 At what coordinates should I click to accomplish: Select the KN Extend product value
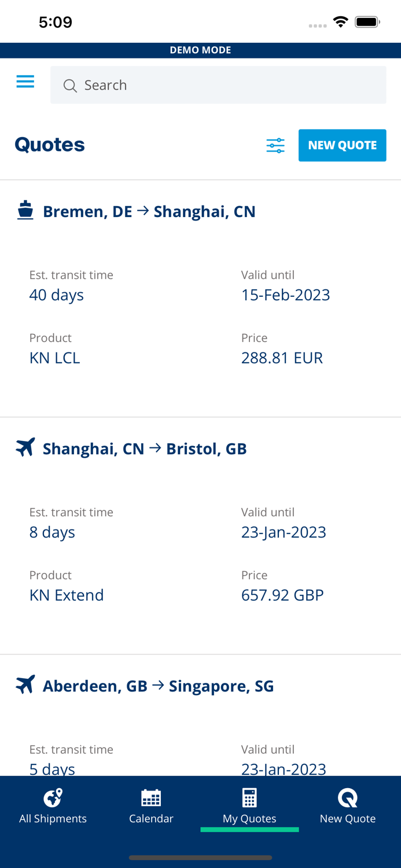(67, 595)
